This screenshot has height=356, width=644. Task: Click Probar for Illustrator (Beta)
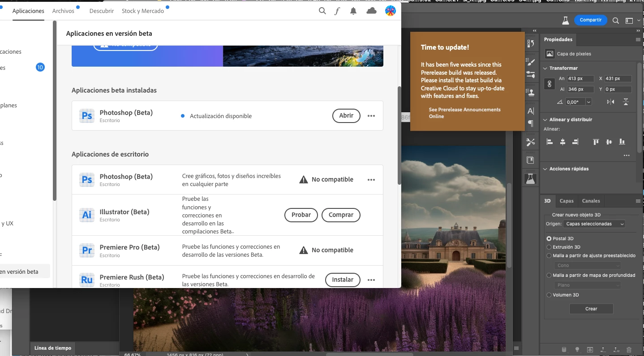301,215
